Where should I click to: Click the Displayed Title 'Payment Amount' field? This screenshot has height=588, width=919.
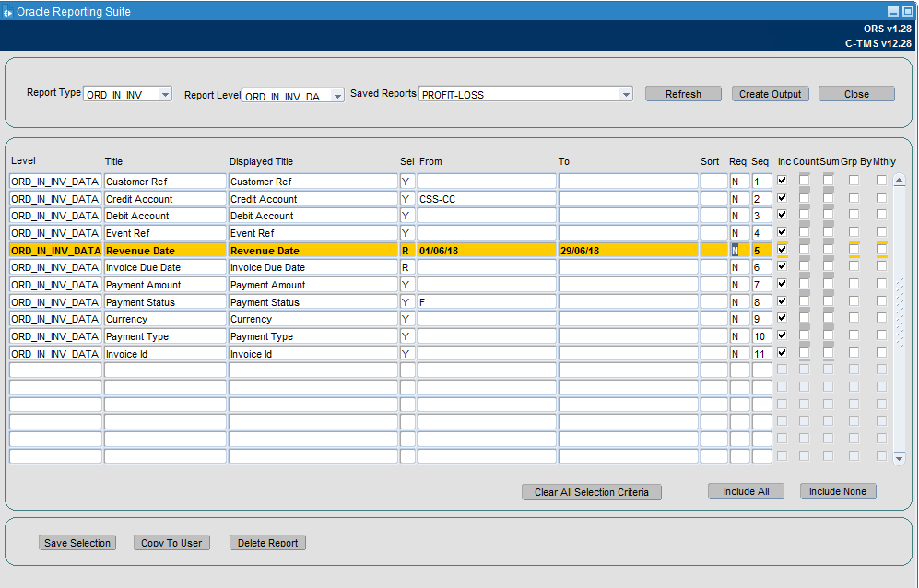coord(313,285)
